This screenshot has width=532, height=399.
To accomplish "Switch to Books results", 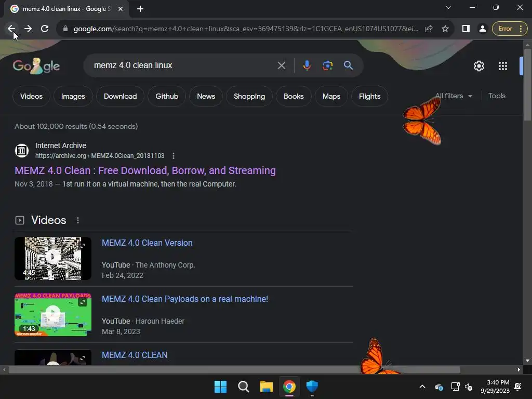I will (294, 96).
